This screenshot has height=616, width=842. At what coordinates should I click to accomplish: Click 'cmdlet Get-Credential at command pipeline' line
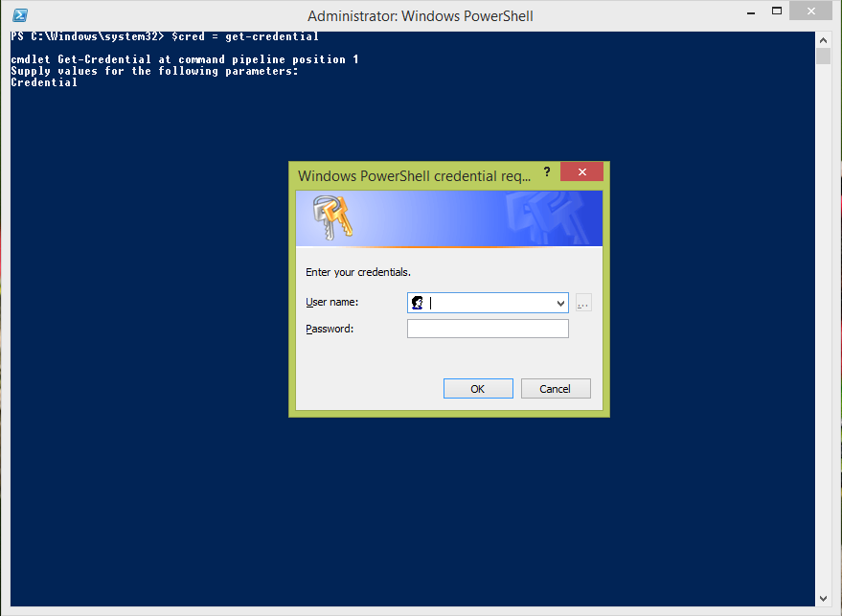tap(185, 59)
